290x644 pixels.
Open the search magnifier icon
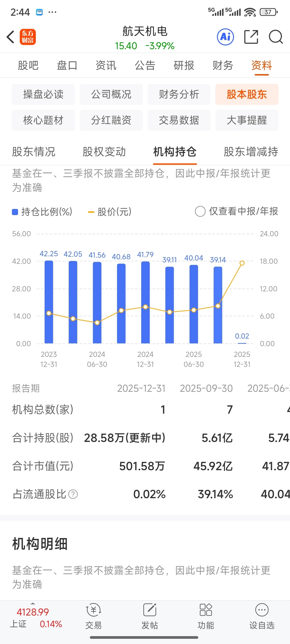(x=276, y=37)
